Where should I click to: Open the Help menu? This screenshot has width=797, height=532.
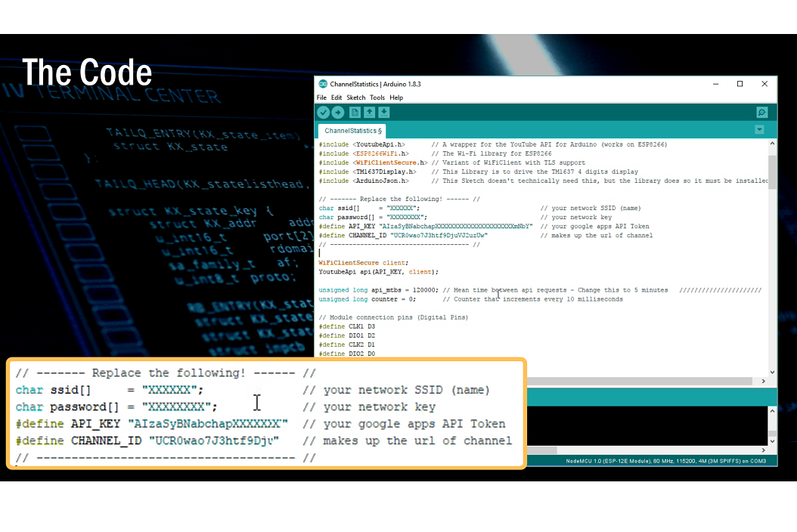click(396, 97)
